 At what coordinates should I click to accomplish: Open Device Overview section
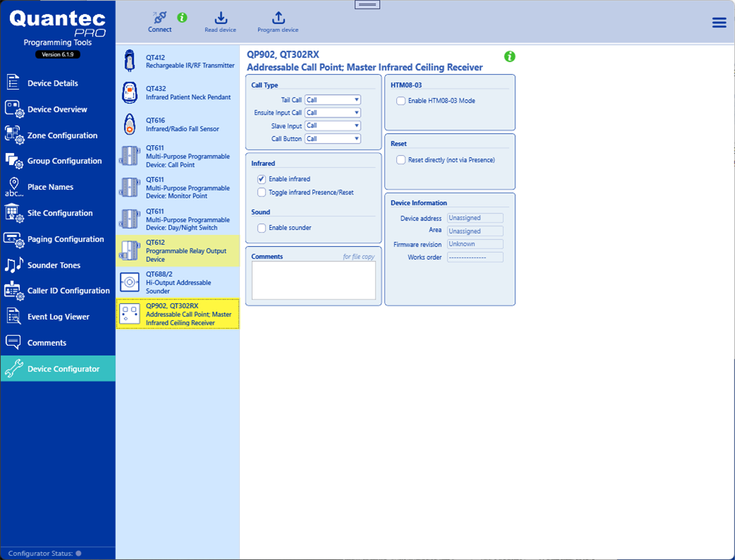click(x=57, y=109)
